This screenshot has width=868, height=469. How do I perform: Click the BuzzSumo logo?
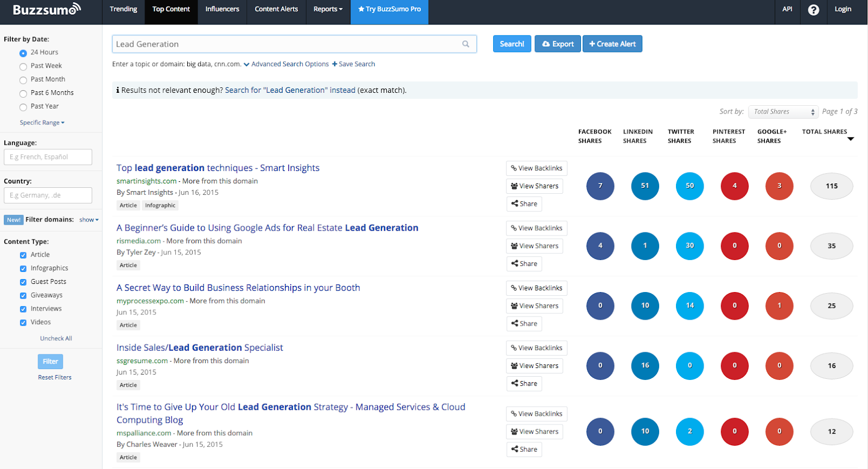tap(47, 9)
